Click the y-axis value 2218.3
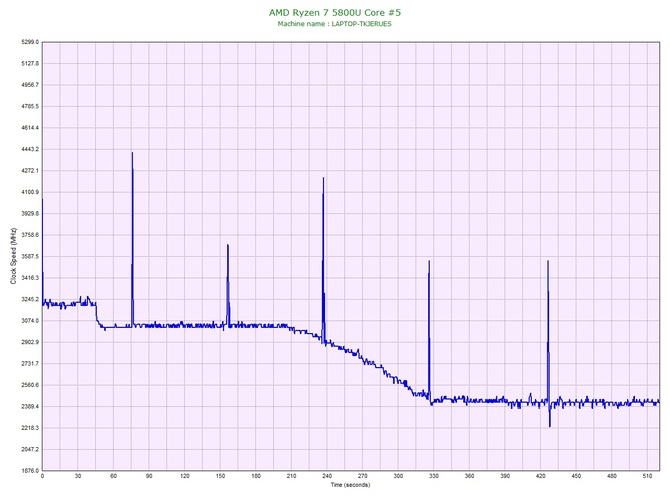This screenshot has height=502, width=670. coord(30,428)
